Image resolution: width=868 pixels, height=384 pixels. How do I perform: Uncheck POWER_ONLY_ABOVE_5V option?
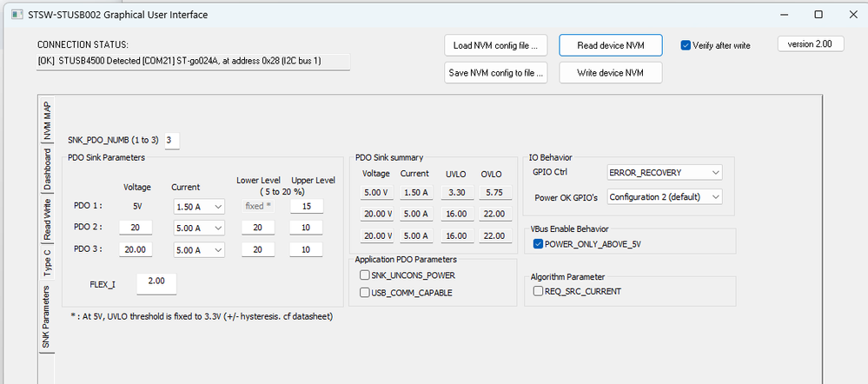coord(538,244)
